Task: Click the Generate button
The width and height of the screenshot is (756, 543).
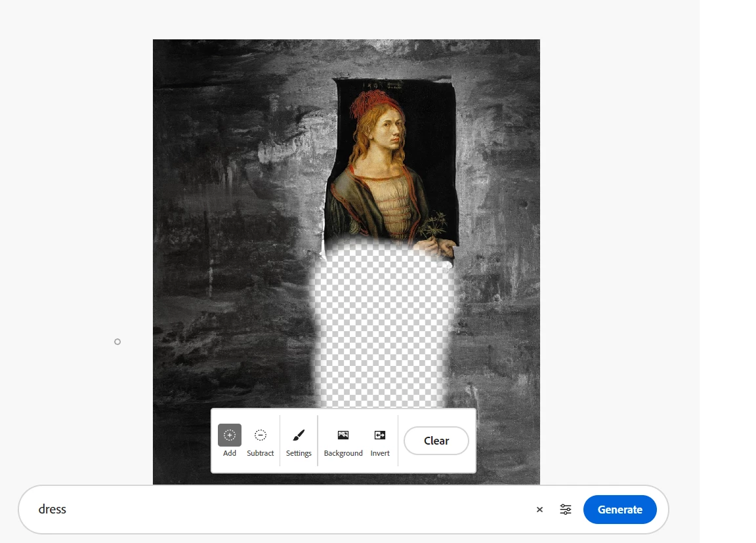Action: pyautogui.click(x=619, y=510)
